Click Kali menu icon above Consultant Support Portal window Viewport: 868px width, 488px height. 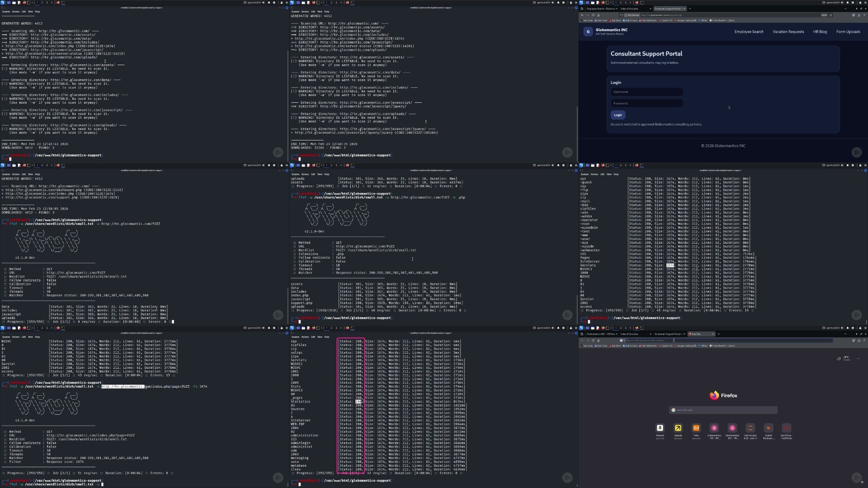[x=581, y=2]
